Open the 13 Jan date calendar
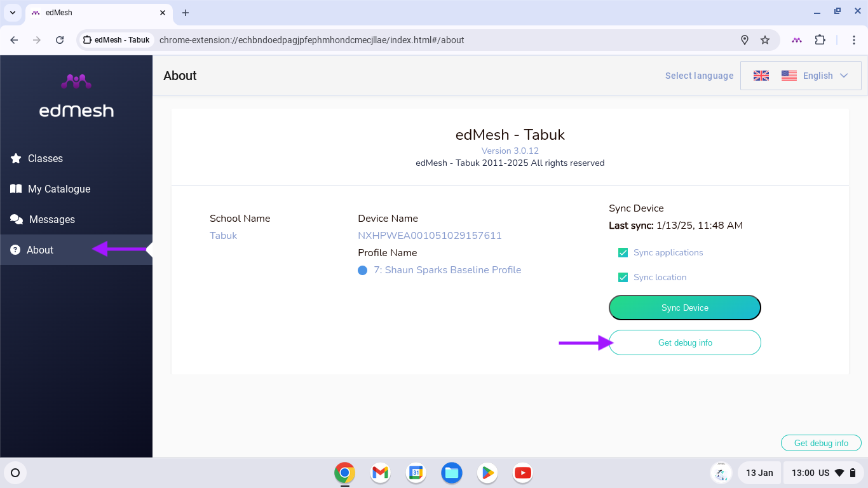The height and width of the screenshot is (488, 868). pos(759,473)
